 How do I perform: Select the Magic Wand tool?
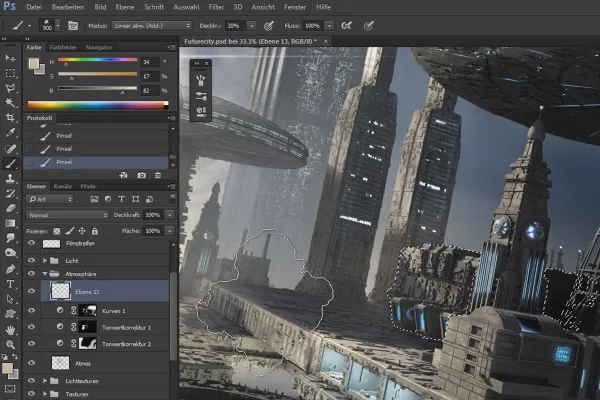10,102
